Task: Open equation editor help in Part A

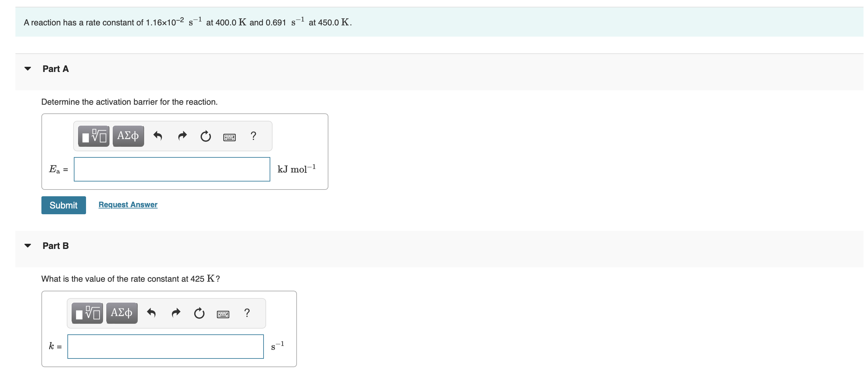Action: (253, 136)
